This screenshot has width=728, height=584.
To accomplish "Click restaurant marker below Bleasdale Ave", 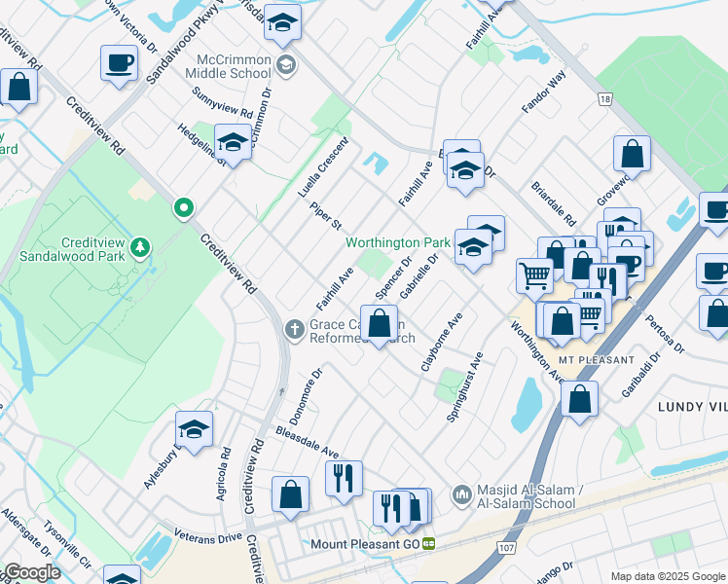I will (344, 481).
